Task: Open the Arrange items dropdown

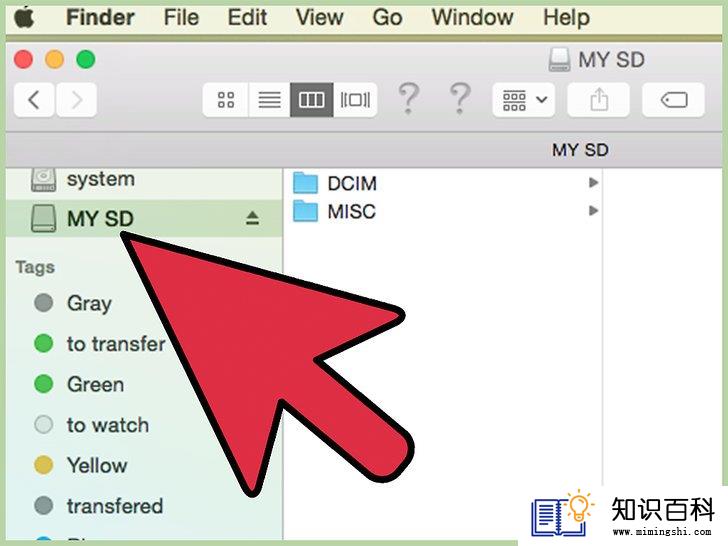Action: pos(523,99)
